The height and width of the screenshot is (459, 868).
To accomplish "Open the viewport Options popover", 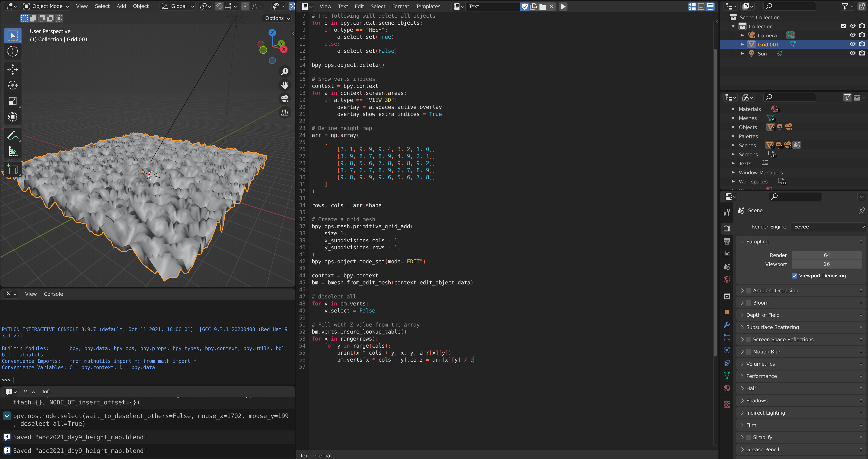I will tap(276, 18).
